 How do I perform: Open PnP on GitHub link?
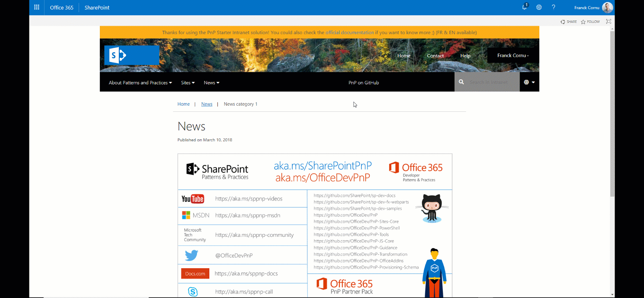pos(364,82)
